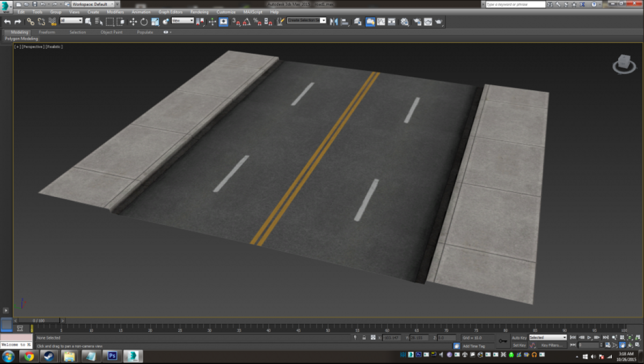The width and height of the screenshot is (644, 364).
Task: Click the Key Filters button
Action: 551,345
